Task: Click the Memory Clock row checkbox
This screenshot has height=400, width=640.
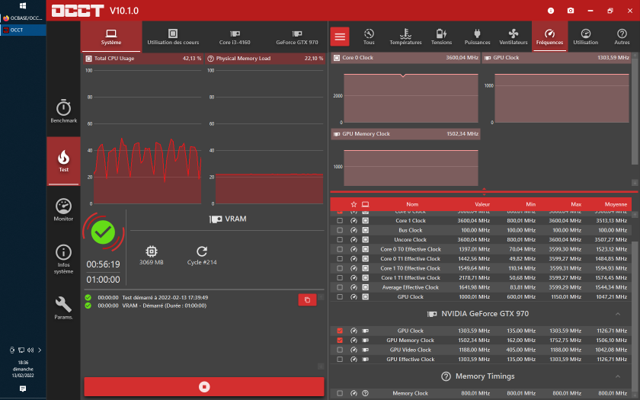Action: tap(340, 393)
